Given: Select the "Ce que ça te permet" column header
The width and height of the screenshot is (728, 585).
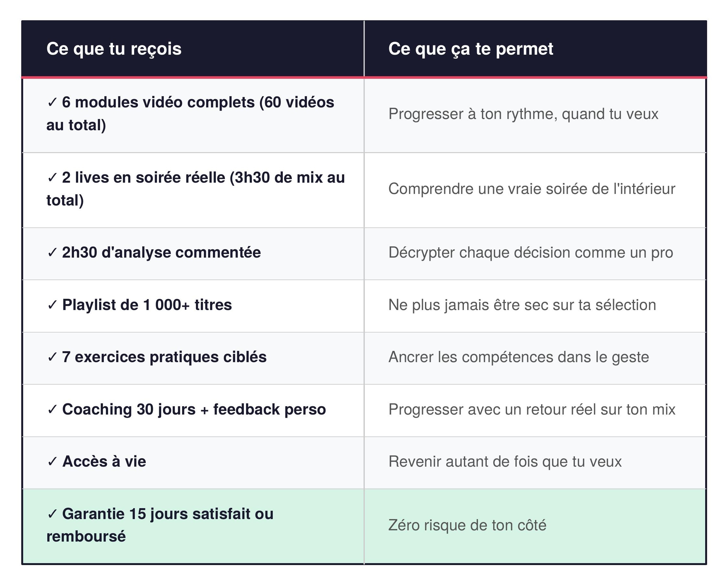Looking at the screenshot, I should point(470,49).
